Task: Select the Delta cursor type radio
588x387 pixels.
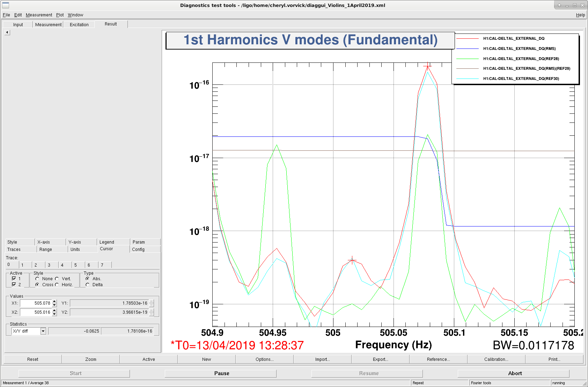Action: [x=87, y=284]
